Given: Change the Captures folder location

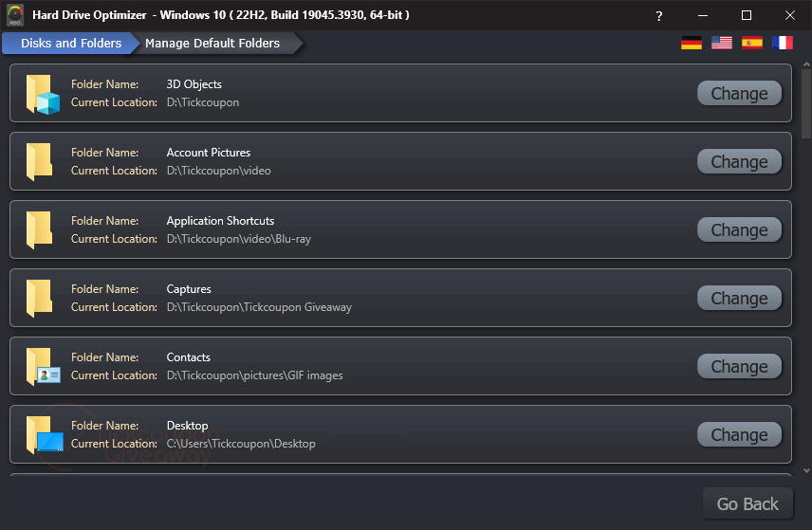Looking at the screenshot, I should tap(739, 298).
